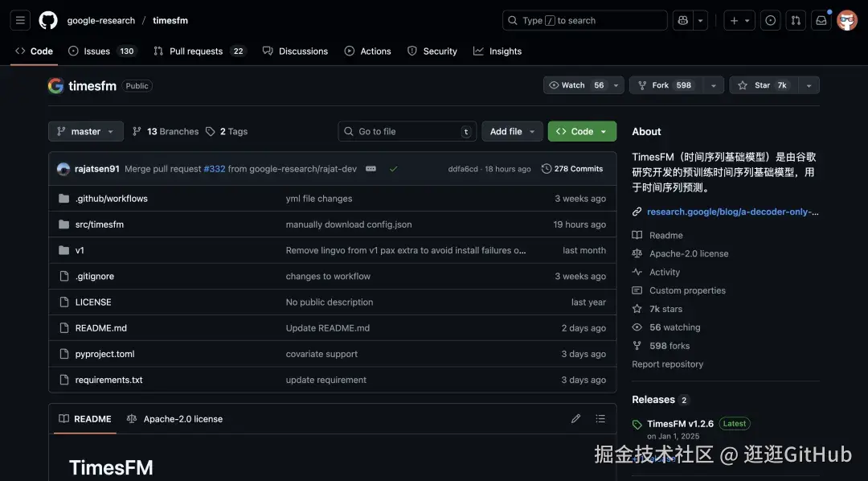Expand the Star lists dropdown arrow
The width and height of the screenshot is (868, 481).
(809, 85)
